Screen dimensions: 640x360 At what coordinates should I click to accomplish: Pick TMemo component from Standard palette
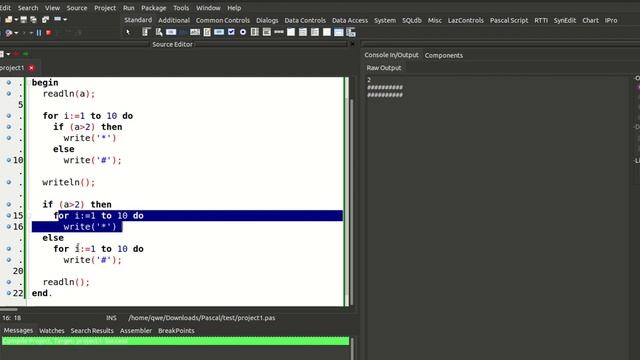(207, 32)
